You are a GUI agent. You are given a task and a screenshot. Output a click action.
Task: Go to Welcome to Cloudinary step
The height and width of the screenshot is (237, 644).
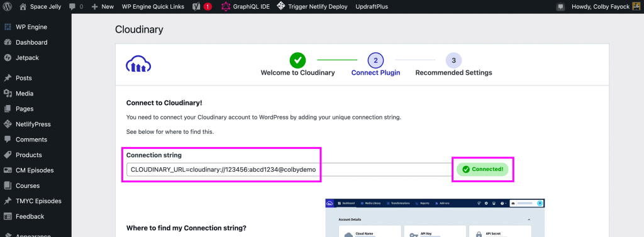pos(297,65)
